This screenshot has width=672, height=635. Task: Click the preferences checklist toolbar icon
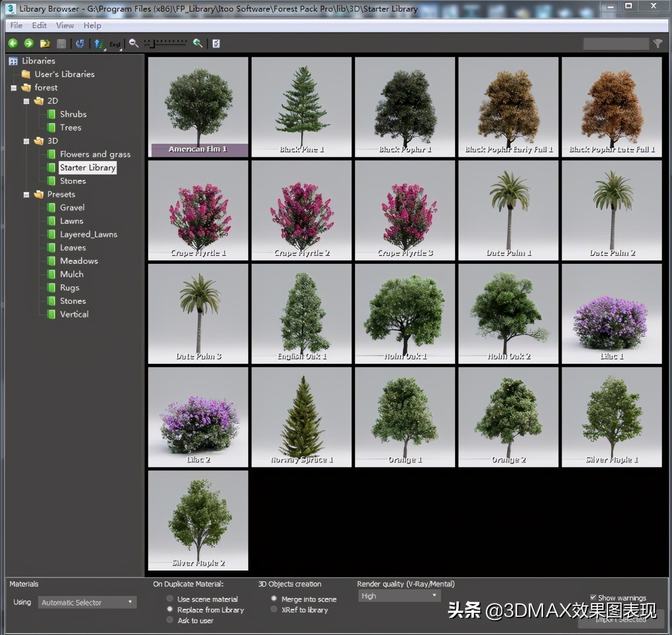pos(216,43)
